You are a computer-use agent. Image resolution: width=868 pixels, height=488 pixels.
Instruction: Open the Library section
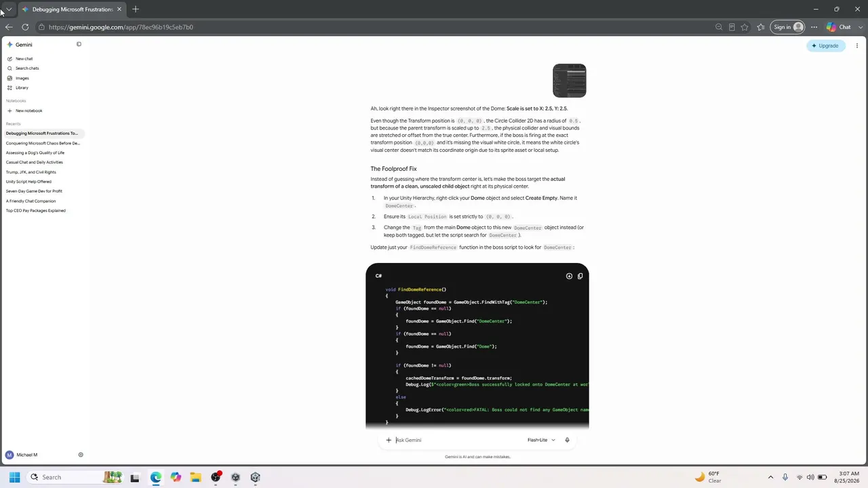coord(22,87)
